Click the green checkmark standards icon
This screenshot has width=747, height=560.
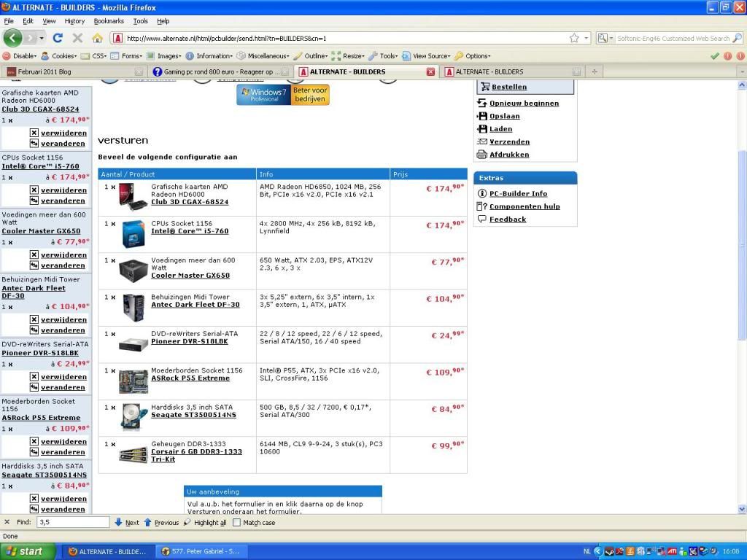tap(715, 55)
